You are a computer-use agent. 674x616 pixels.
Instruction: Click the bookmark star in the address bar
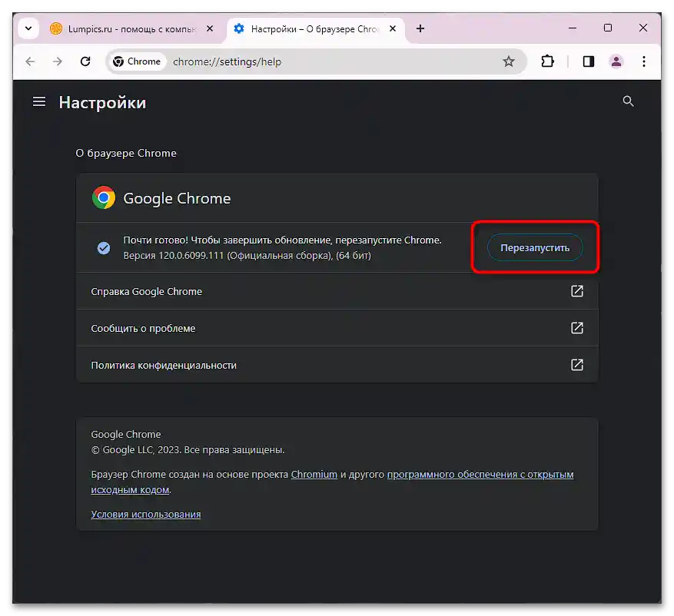[x=509, y=61]
